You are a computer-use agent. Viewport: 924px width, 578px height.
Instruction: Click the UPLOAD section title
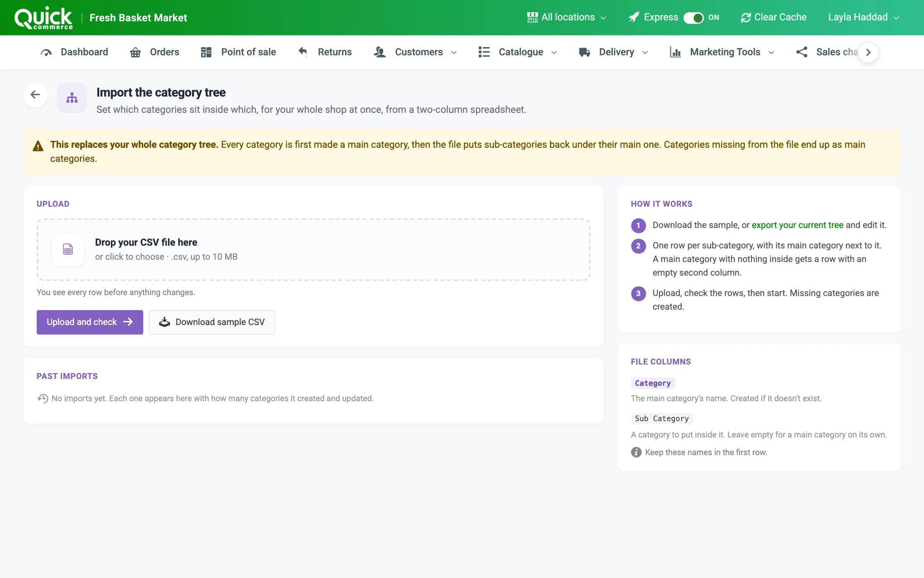[53, 204]
